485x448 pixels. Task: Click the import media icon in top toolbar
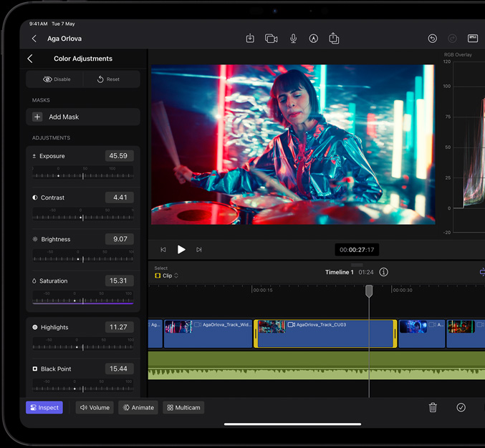click(250, 39)
